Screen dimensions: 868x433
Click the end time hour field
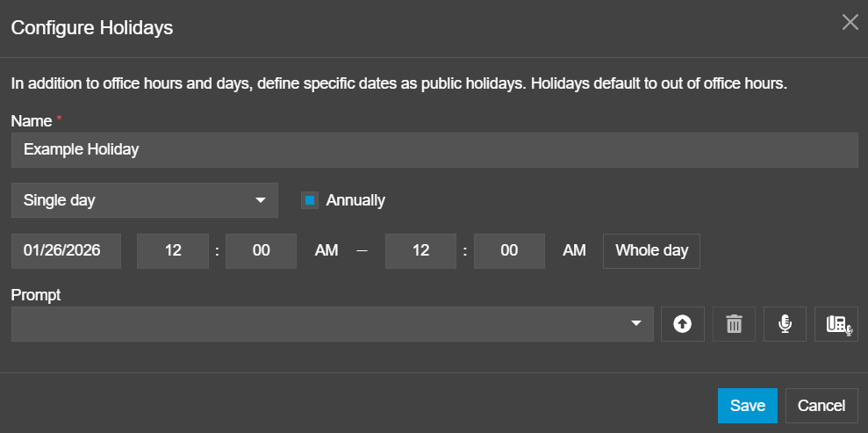(x=420, y=251)
